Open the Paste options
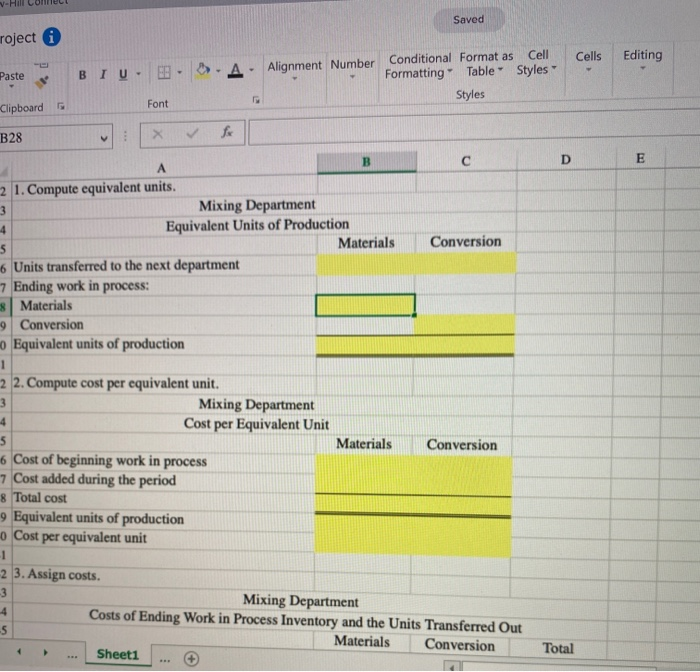 (x=12, y=79)
